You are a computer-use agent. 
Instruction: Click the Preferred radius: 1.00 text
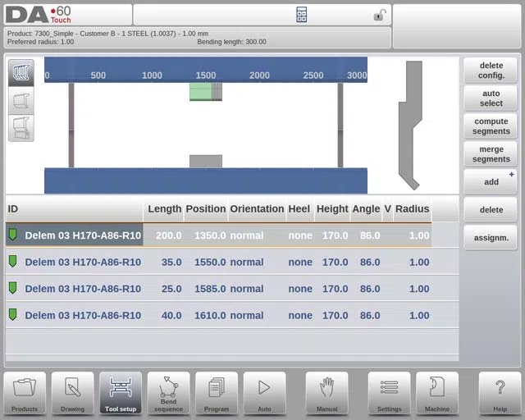point(40,42)
